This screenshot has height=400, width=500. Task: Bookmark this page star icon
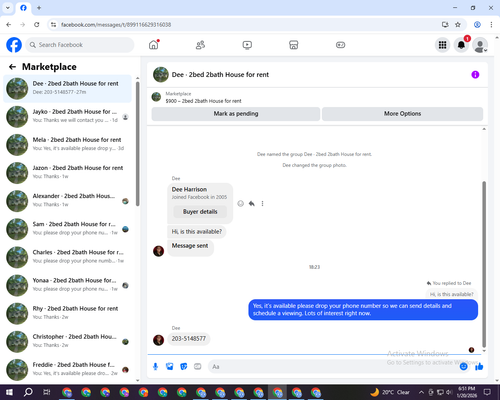(458, 25)
